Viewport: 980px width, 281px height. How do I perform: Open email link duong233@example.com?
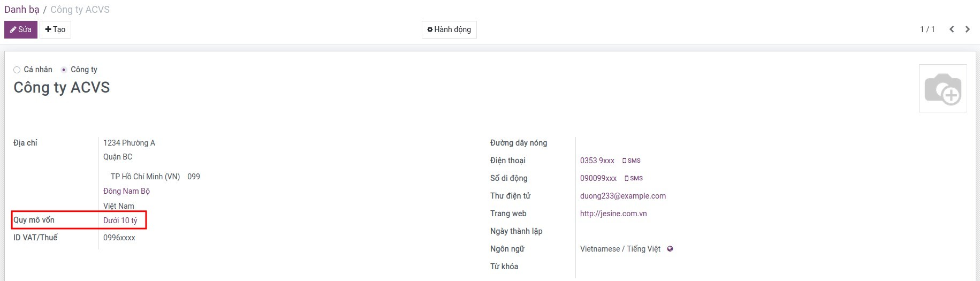[x=622, y=196]
